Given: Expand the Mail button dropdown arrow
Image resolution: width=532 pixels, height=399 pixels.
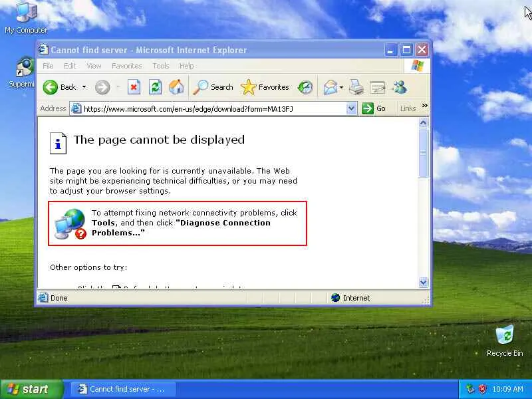Looking at the screenshot, I should pyautogui.click(x=341, y=87).
